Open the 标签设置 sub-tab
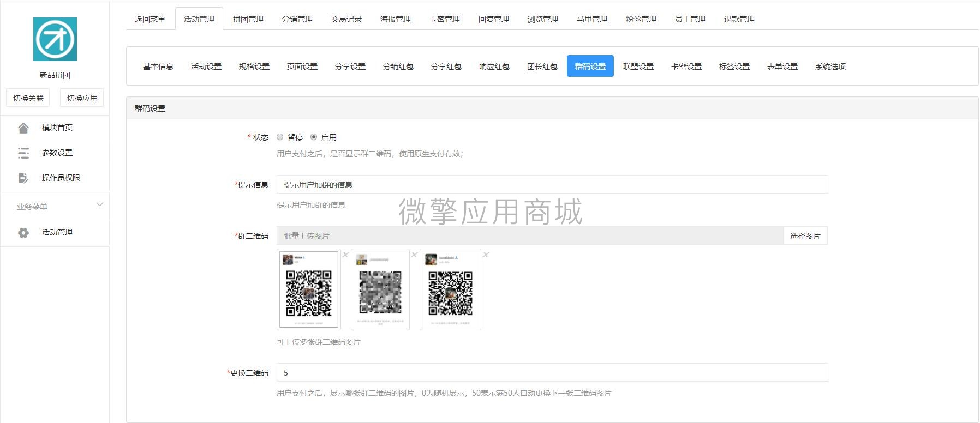 (734, 67)
